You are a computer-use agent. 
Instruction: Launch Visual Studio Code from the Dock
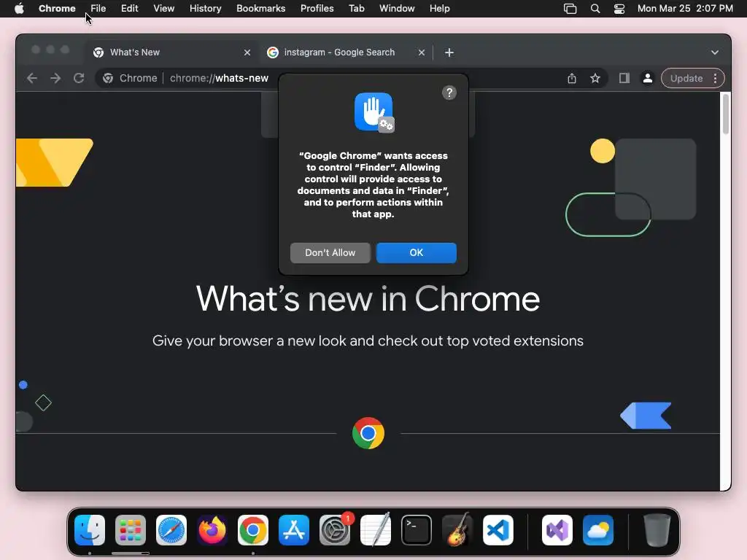[x=498, y=530]
